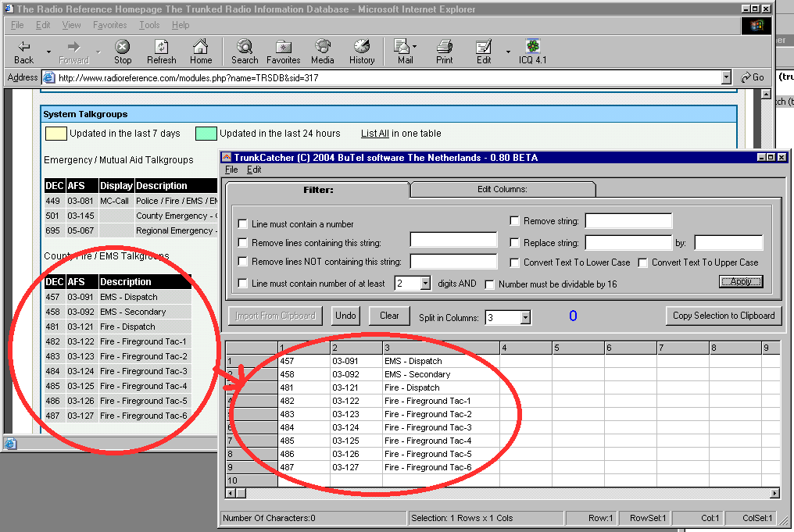794x532 pixels.
Task: Click the Clear button
Action: (389, 316)
